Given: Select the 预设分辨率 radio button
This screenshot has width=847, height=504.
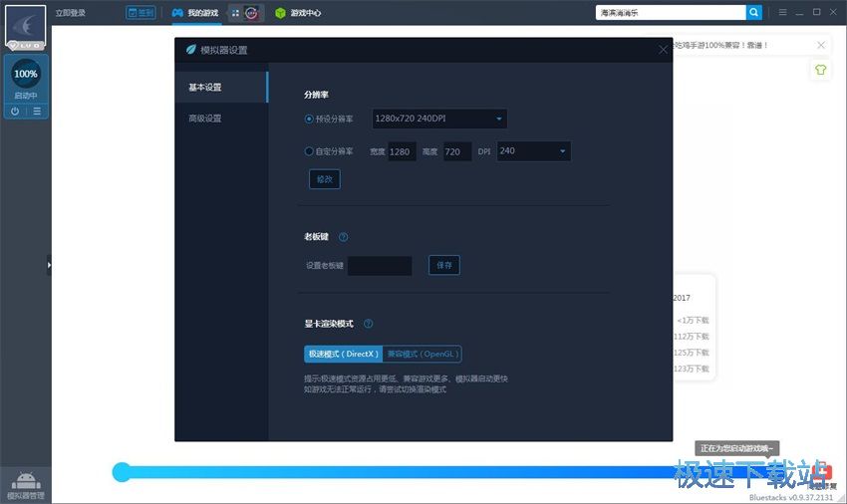Looking at the screenshot, I should click(x=309, y=119).
